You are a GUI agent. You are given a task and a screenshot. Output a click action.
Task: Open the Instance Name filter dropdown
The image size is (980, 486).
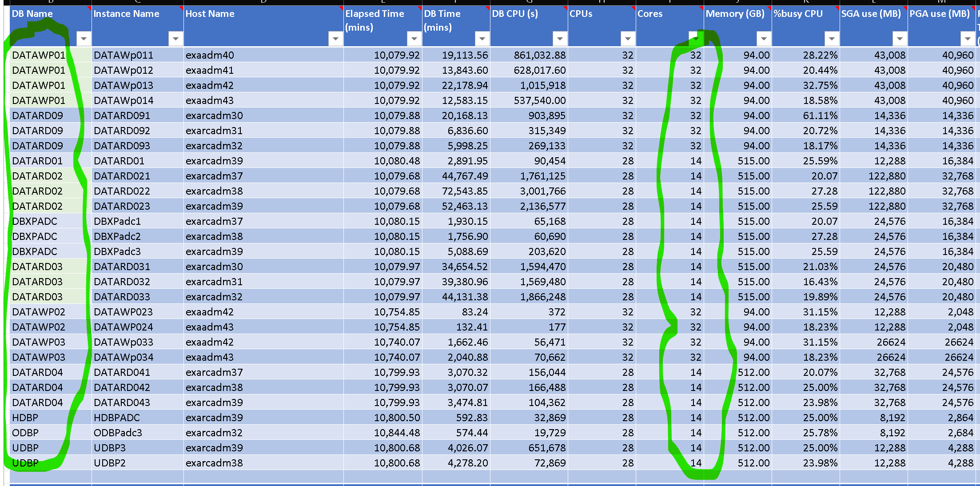click(x=175, y=39)
